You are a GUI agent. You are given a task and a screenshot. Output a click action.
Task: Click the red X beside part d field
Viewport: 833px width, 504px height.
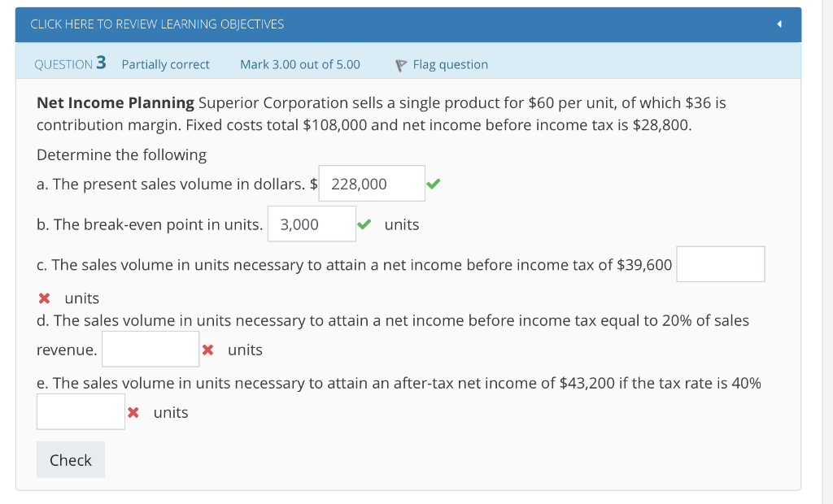pyautogui.click(x=208, y=350)
